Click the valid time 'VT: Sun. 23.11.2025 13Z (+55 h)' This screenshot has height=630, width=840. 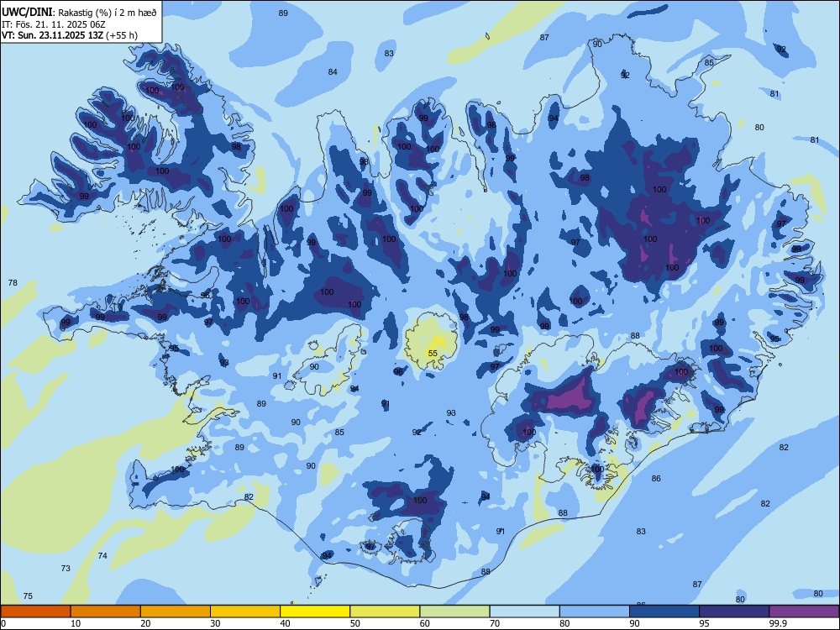coord(70,35)
